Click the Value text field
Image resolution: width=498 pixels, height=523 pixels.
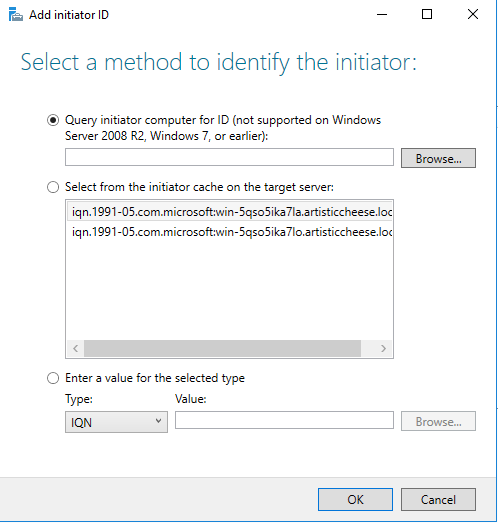click(x=285, y=420)
